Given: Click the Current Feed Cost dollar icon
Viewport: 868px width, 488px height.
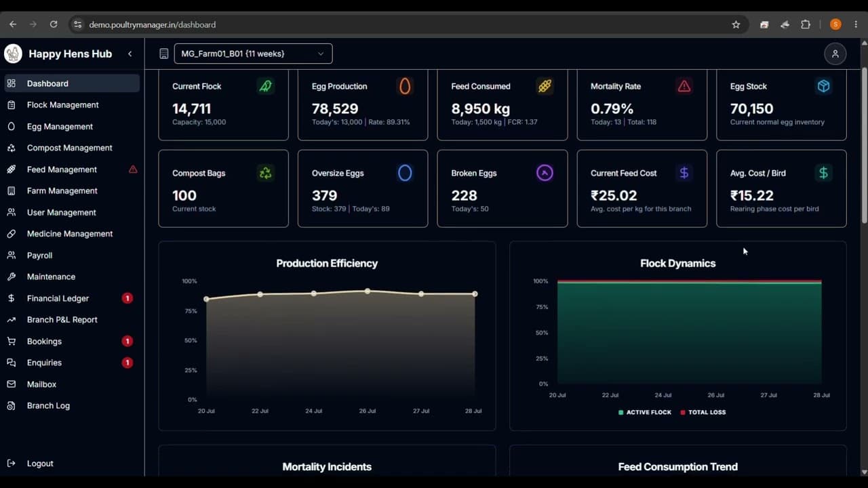Looking at the screenshot, I should [x=684, y=173].
